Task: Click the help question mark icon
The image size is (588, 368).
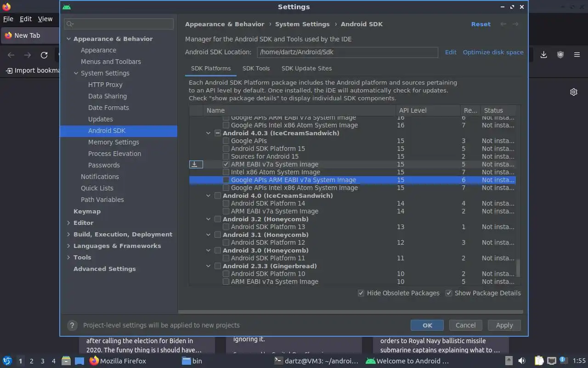Action: pos(72,325)
